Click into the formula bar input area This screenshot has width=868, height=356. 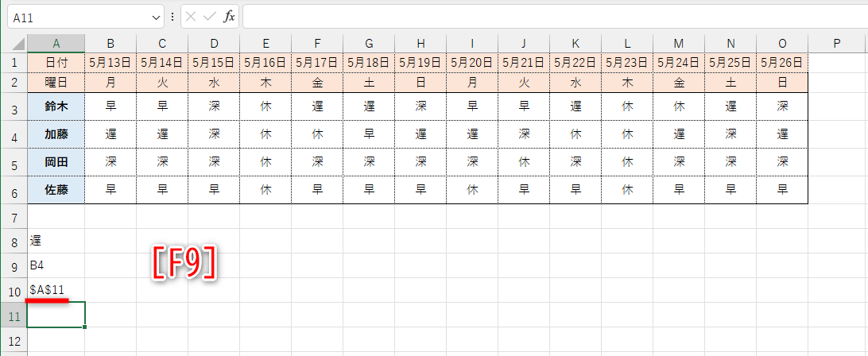point(548,16)
